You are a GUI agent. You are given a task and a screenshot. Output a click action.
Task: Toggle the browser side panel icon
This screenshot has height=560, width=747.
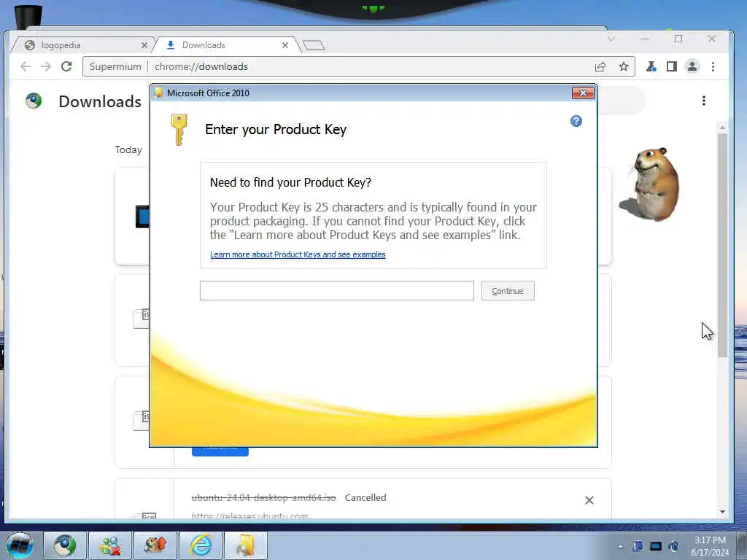click(672, 66)
